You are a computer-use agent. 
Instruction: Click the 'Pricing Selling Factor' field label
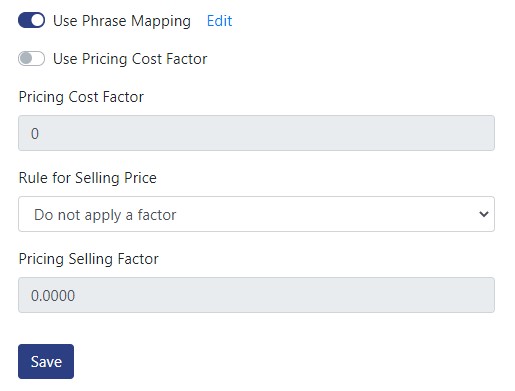89,259
